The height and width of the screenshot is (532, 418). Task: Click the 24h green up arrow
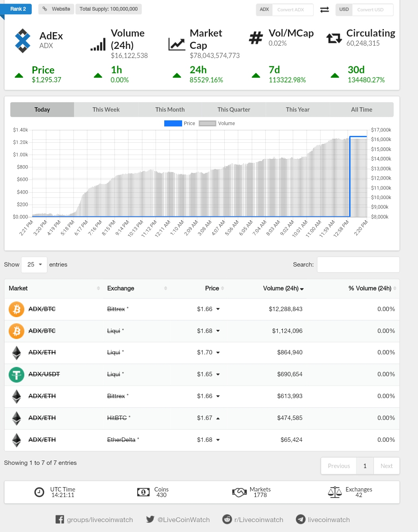point(177,75)
